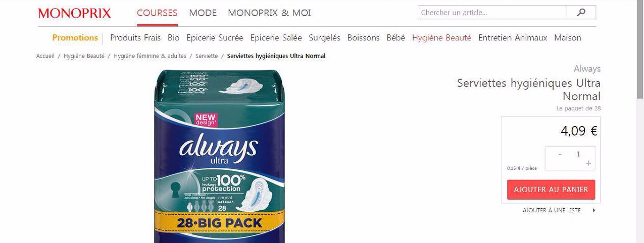Click the Always brand link
The image size is (644, 243).
tap(587, 69)
